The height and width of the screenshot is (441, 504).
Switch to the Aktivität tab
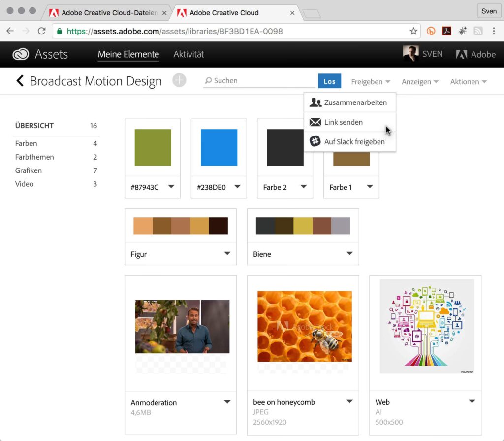click(x=189, y=54)
